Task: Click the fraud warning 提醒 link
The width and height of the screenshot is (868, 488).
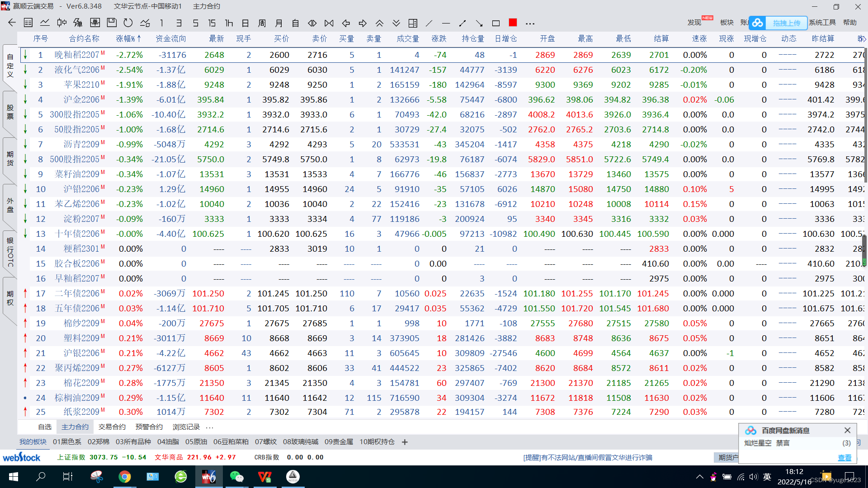Action: [588, 458]
